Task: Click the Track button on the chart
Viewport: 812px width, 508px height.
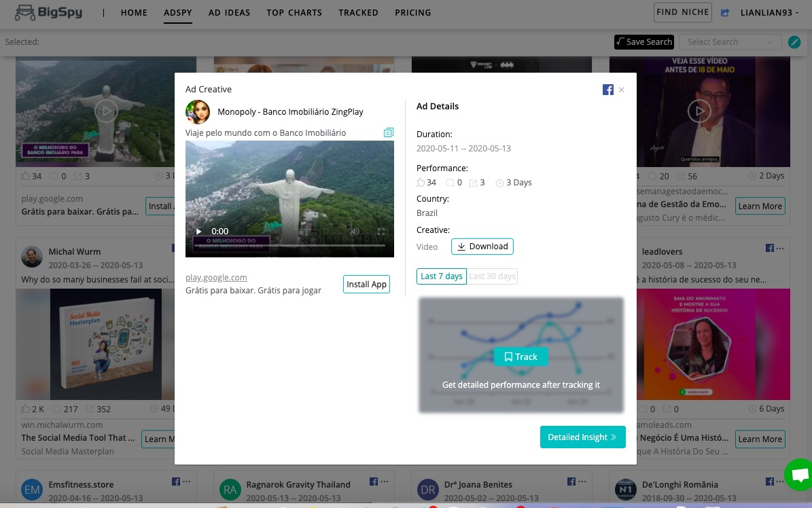Action: 520,357
